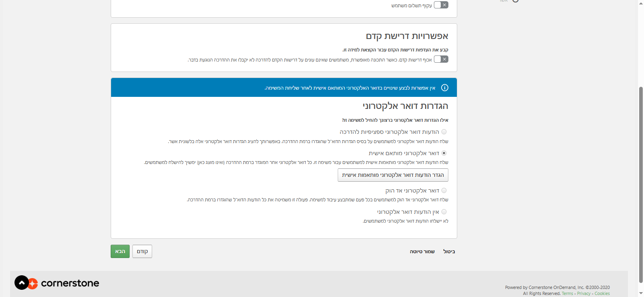
Task: Cancel using the ביטול link
Action: click(449, 252)
